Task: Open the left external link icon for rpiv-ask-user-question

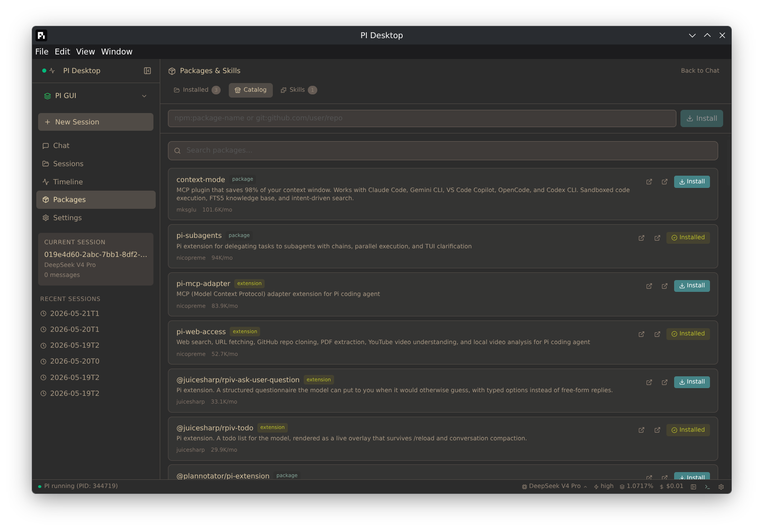Action: 649,382
